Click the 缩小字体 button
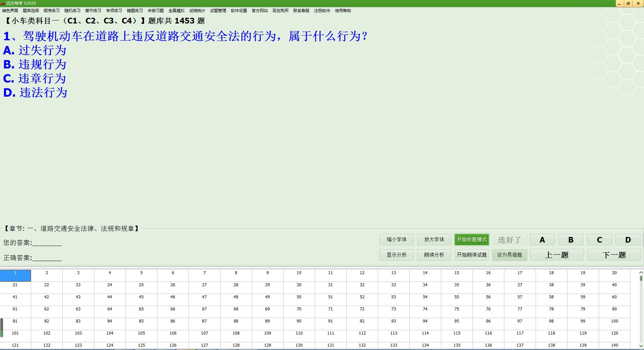Image resolution: width=644 pixels, height=350 pixels. click(x=397, y=240)
